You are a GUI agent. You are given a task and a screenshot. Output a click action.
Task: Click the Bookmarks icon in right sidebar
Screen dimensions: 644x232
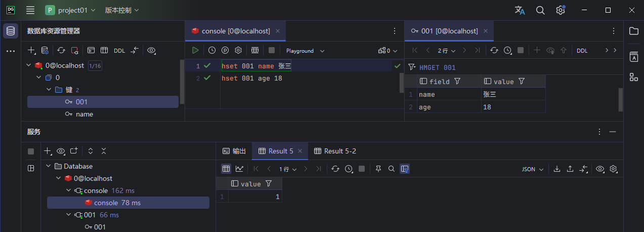pos(633,56)
